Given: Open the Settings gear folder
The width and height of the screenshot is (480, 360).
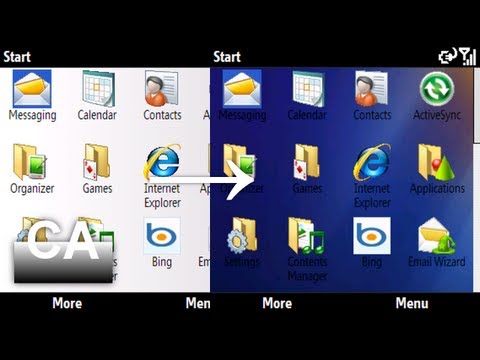Looking at the screenshot, I should 242,236.
